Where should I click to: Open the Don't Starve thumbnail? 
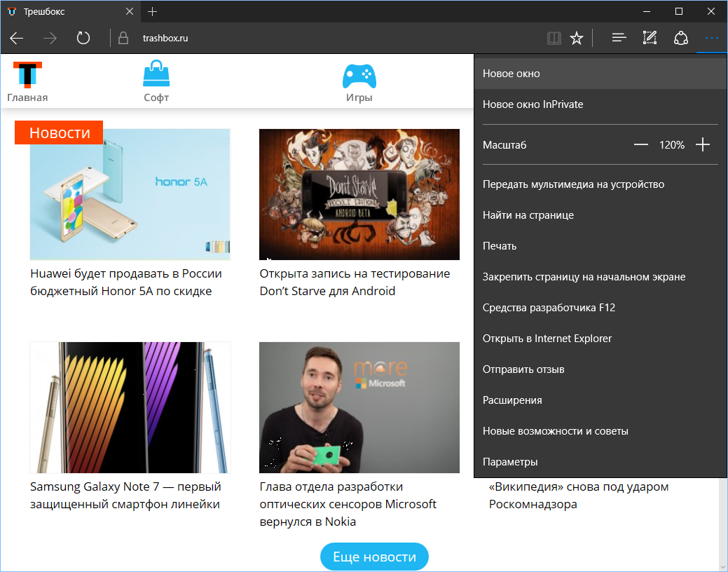point(359,194)
